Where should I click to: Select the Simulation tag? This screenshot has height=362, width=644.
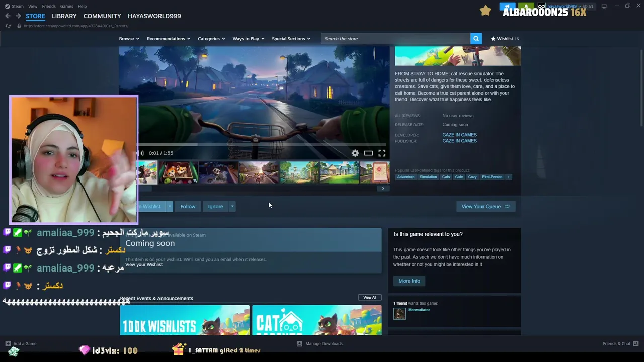(428, 177)
